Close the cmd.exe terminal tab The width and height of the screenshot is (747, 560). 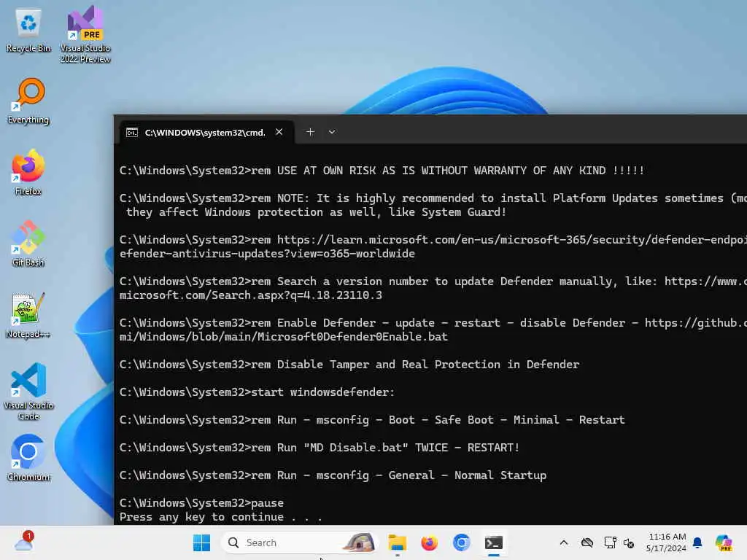[x=279, y=132]
